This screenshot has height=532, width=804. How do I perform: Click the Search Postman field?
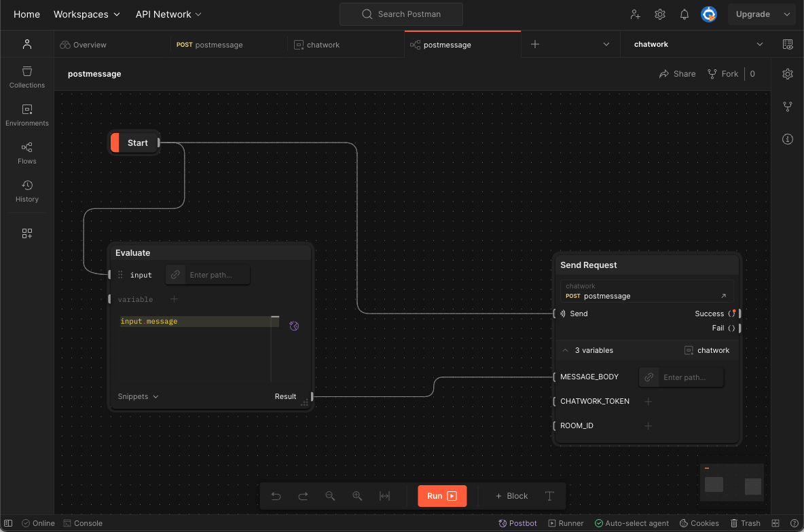coord(401,14)
